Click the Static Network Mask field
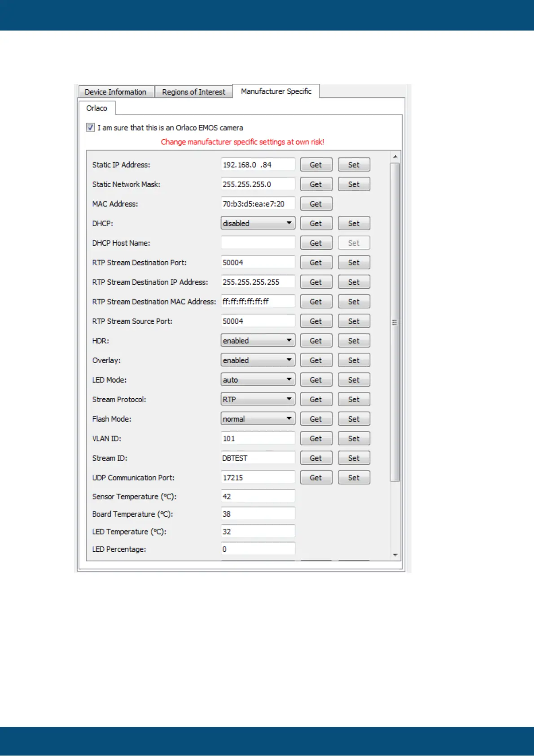This screenshot has height=756, width=534. (x=258, y=184)
